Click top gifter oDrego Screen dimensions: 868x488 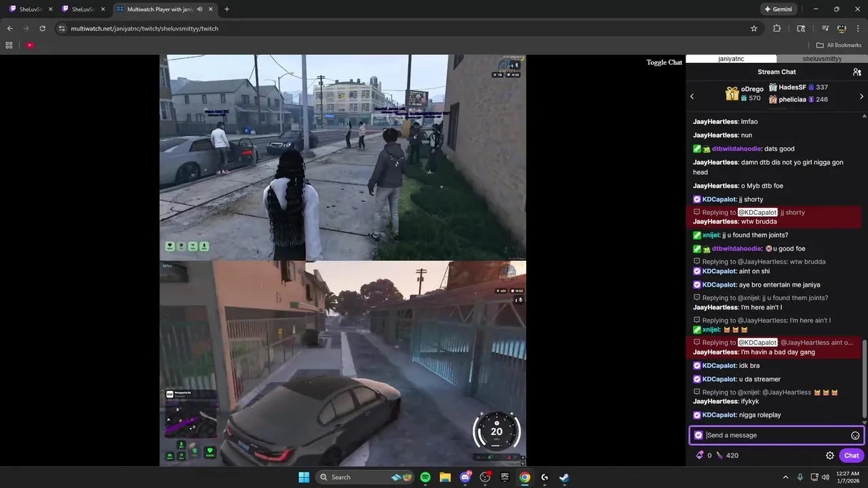click(x=752, y=89)
